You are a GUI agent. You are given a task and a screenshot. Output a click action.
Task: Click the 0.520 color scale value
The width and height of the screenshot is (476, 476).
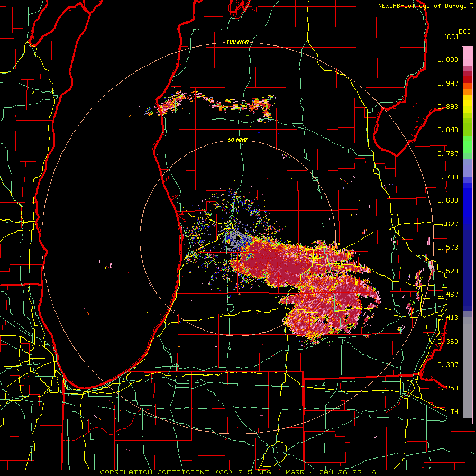(x=448, y=271)
